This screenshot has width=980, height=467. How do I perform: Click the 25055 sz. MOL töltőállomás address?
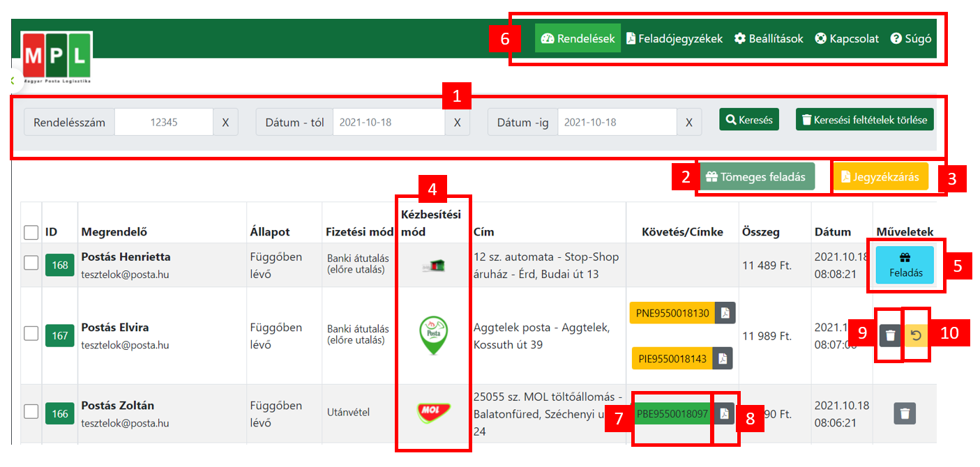[x=548, y=414]
